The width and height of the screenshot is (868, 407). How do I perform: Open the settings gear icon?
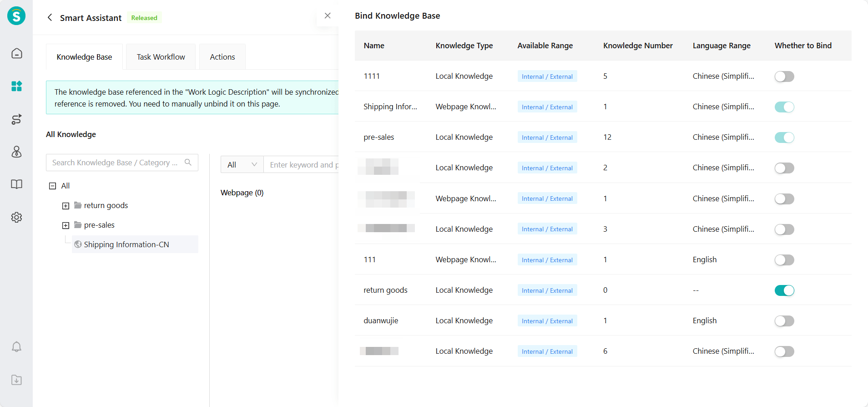tap(16, 217)
